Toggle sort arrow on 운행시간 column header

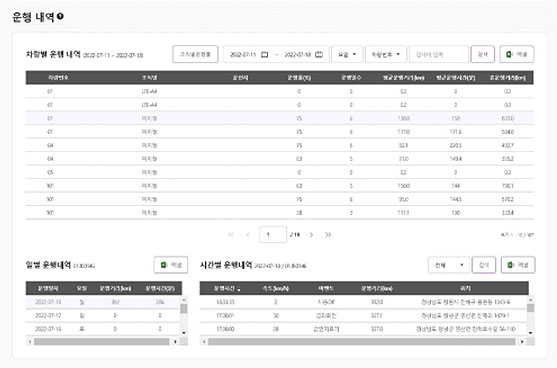click(239, 289)
